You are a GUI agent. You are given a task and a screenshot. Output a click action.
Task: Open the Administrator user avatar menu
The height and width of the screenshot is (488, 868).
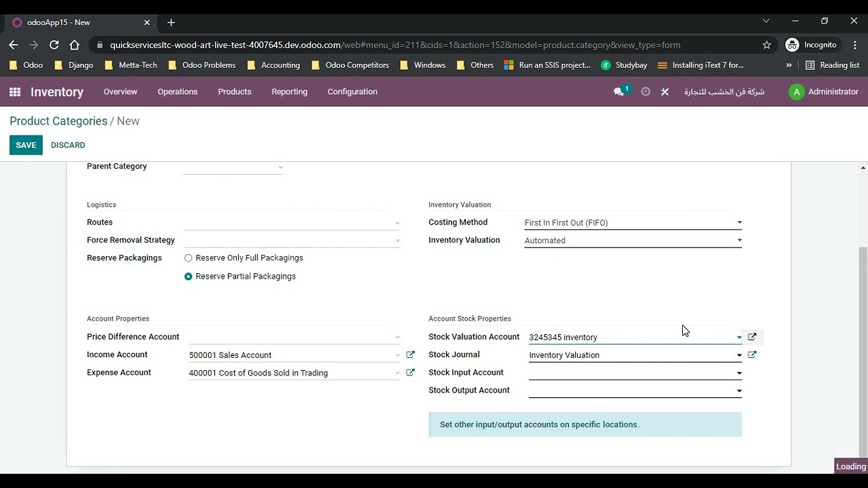click(x=824, y=91)
